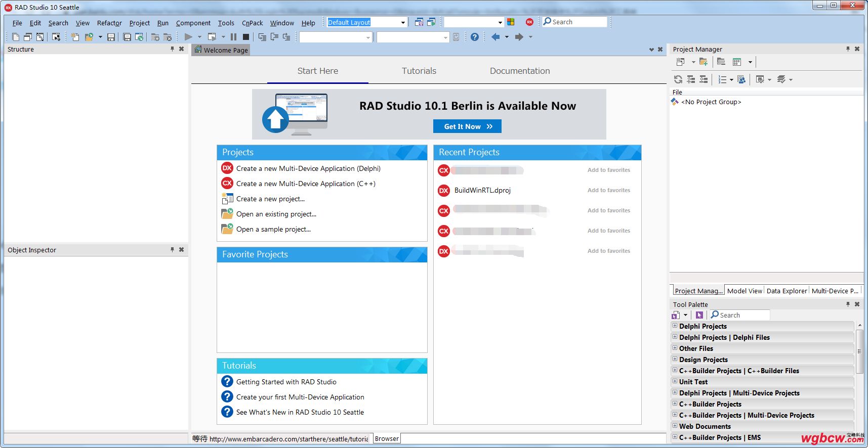Viewport: 868px width, 448px height.
Task: Click the gray Forward arrow icon
Action: point(519,37)
